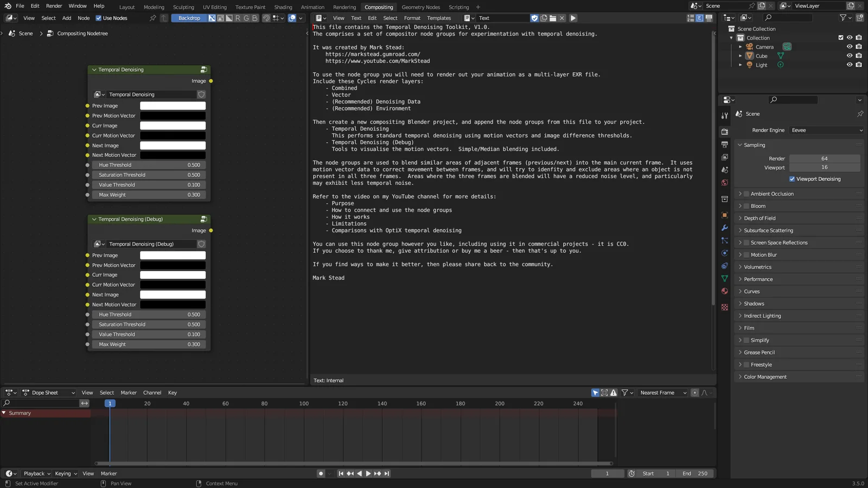Open the Format menu in the text editor
This screenshot has height=488, width=868.
412,18
